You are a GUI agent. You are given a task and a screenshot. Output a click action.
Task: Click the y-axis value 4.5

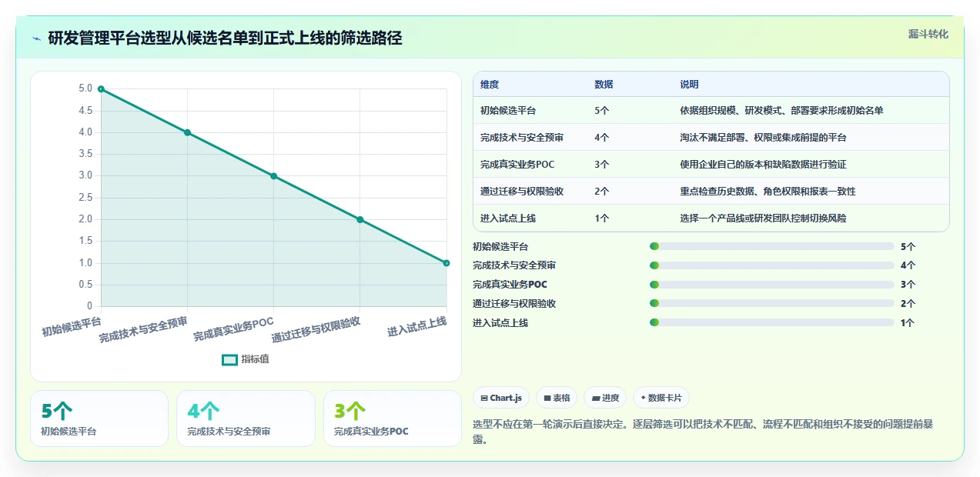click(x=85, y=111)
